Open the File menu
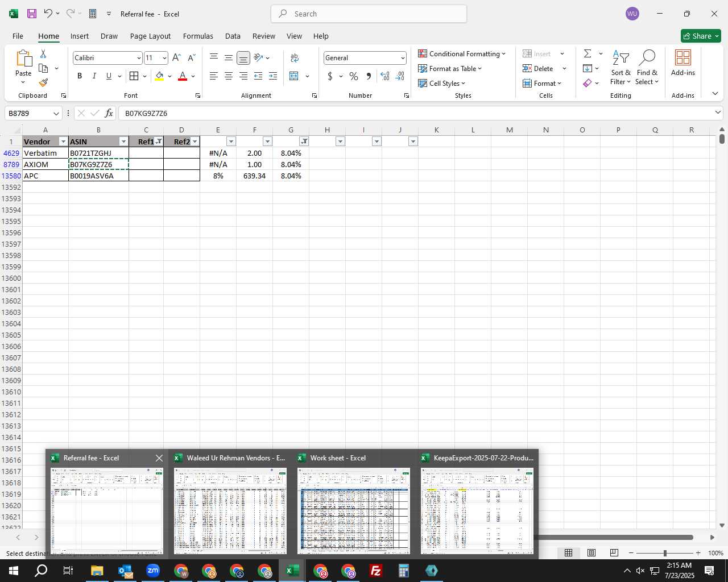The image size is (728, 582). tap(18, 36)
